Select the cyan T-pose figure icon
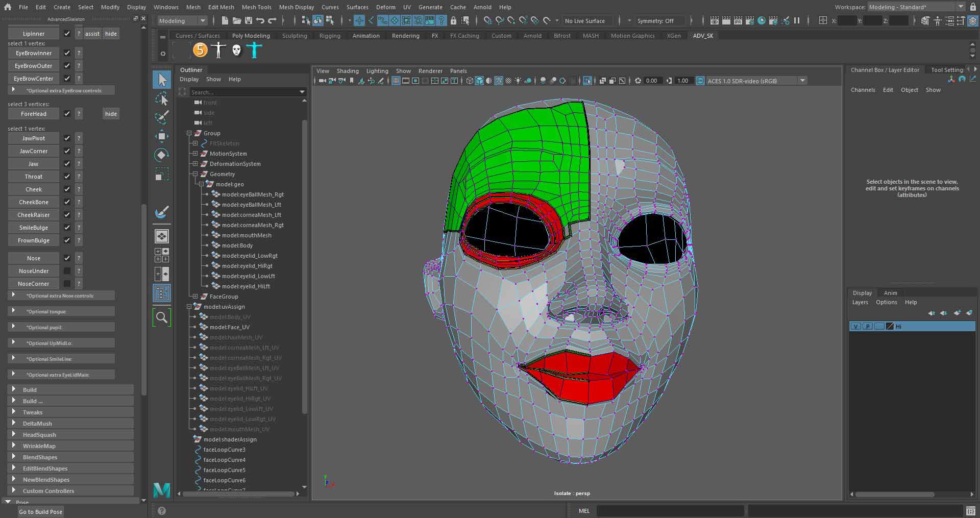980x518 pixels. pos(254,50)
